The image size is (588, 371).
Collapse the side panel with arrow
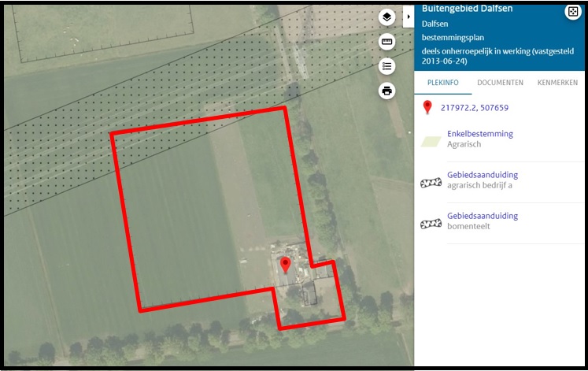point(409,17)
